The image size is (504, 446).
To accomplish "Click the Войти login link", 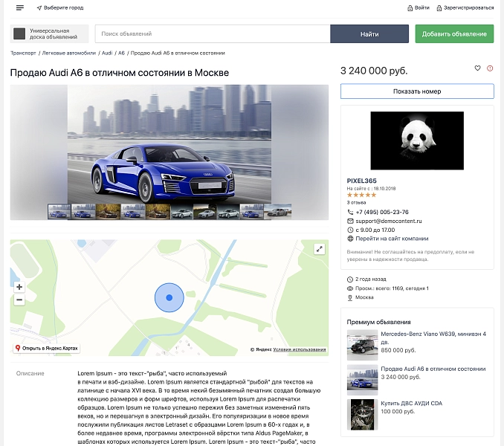I will click(419, 7).
